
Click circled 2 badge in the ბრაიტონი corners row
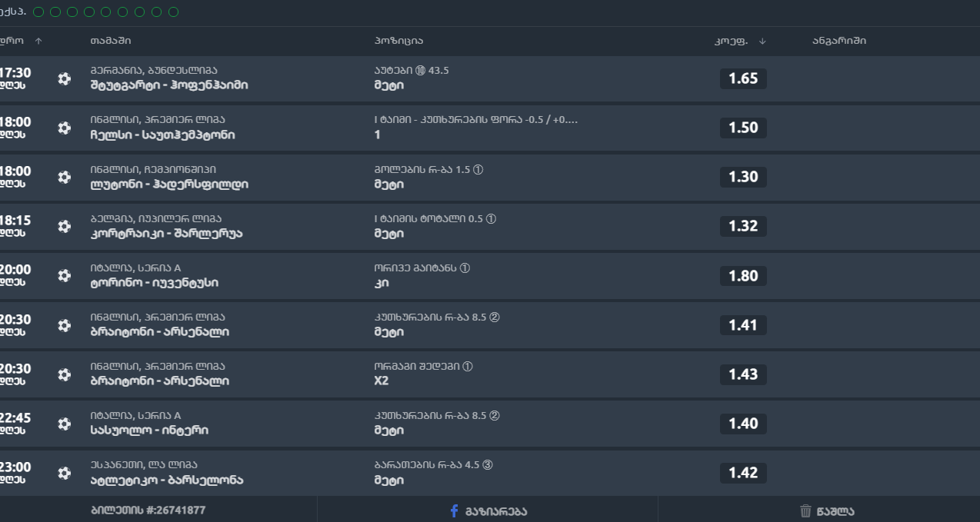coord(495,318)
